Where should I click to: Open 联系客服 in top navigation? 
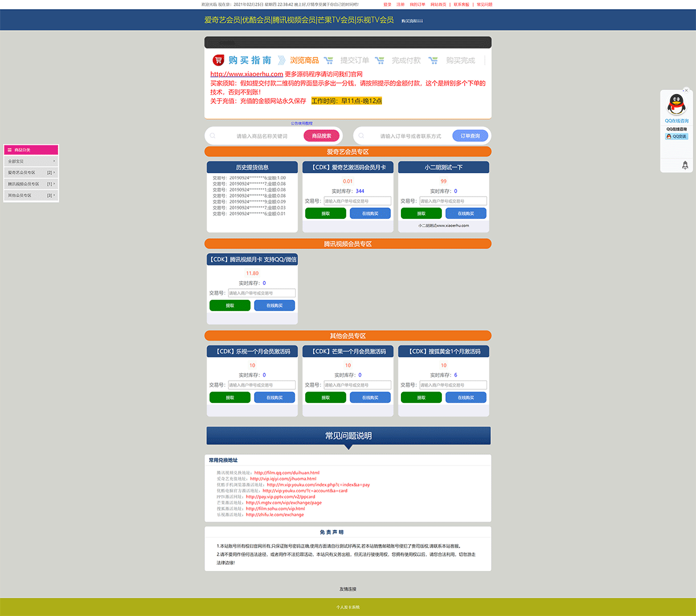(x=461, y=5)
